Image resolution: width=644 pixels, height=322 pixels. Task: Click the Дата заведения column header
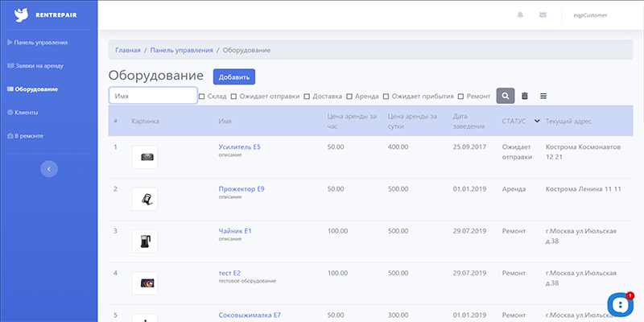[469, 122]
